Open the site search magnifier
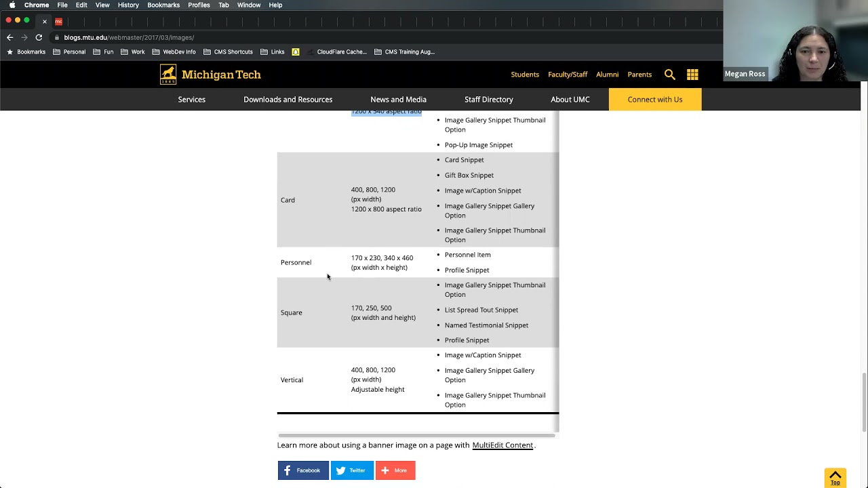This screenshot has width=868, height=488. pos(669,75)
